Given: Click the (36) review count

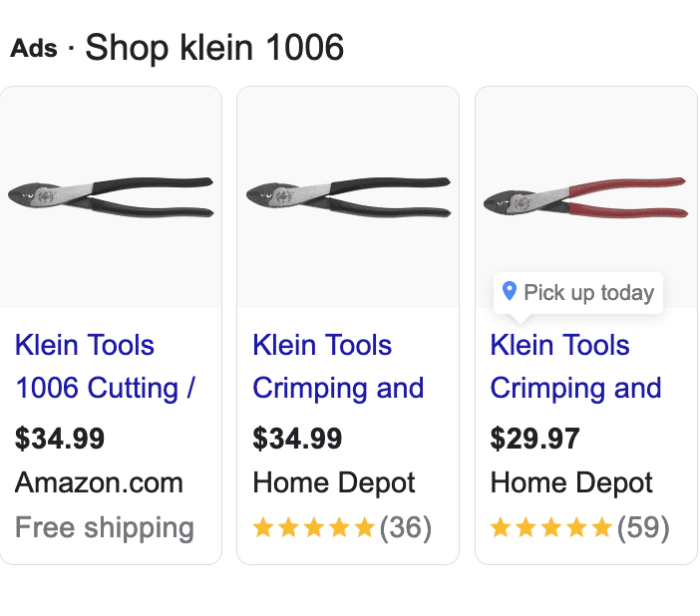Looking at the screenshot, I should [x=406, y=527].
